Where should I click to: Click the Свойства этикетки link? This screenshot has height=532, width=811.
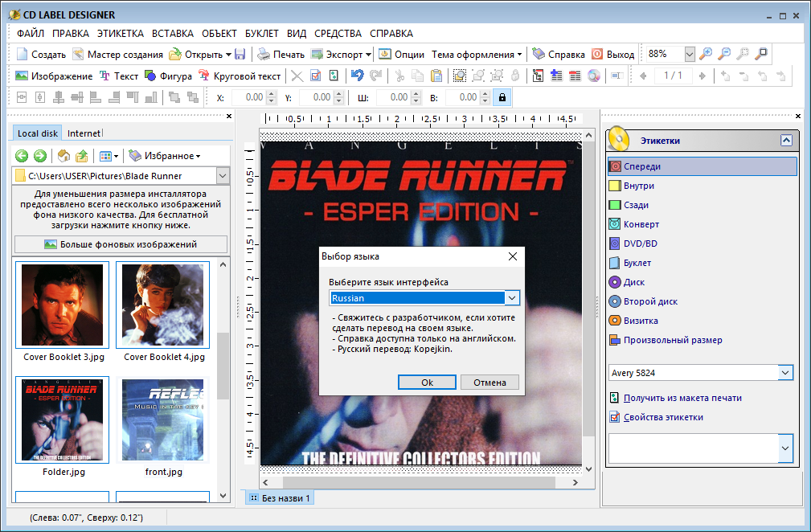663,417
